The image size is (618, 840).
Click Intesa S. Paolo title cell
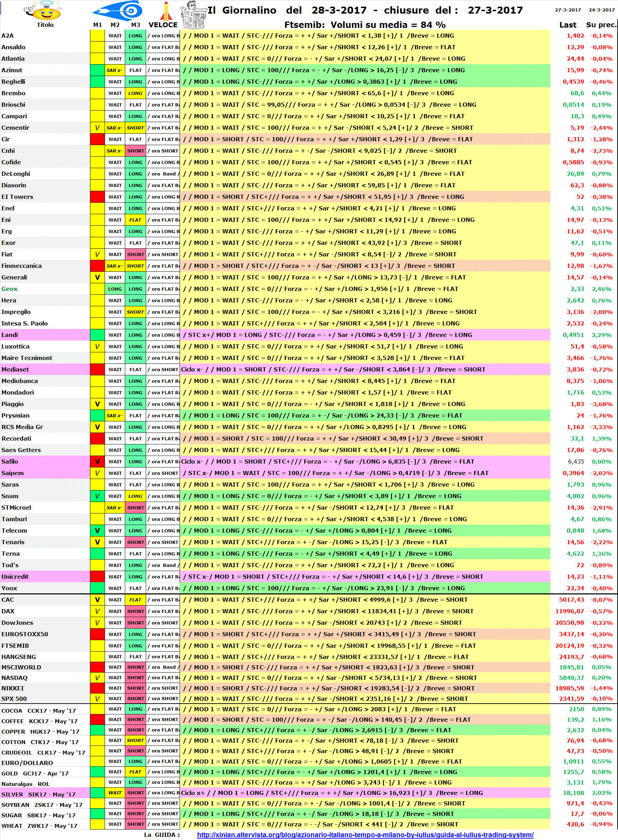(45, 323)
